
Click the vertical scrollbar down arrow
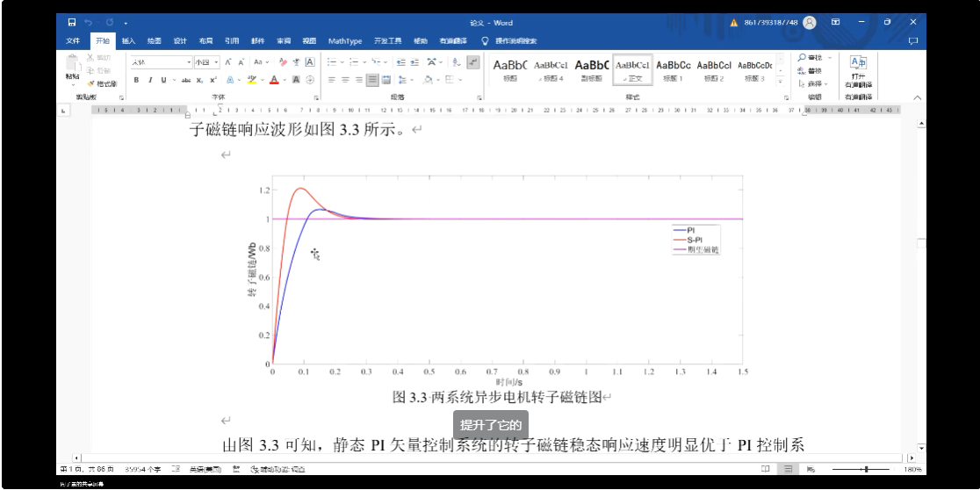point(921,448)
